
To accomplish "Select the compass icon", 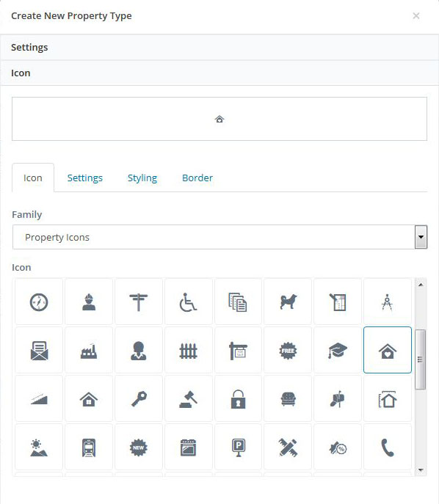I will point(39,302).
